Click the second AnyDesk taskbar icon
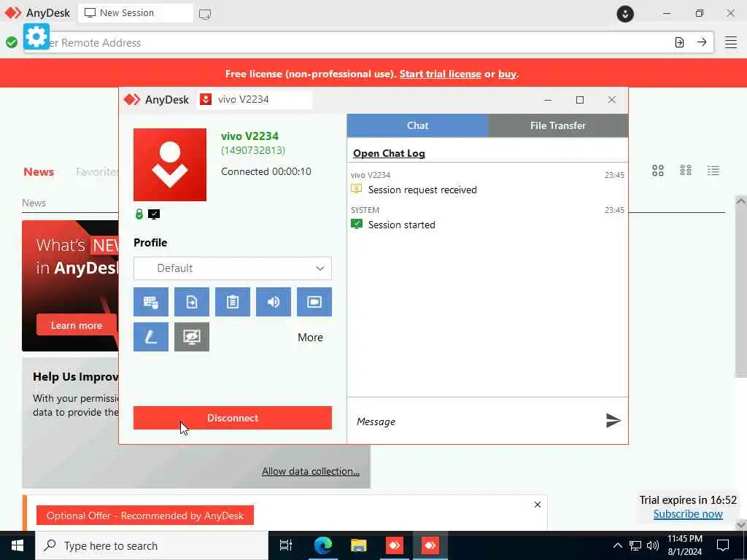The width and height of the screenshot is (747, 560). click(430, 545)
